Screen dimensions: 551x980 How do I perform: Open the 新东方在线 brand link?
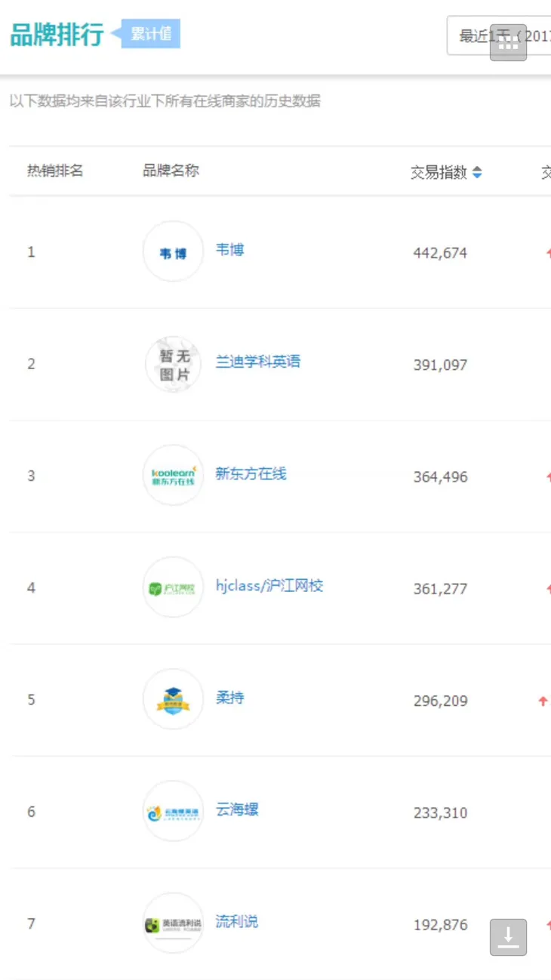pyautogui.click(x=251, y=474)
